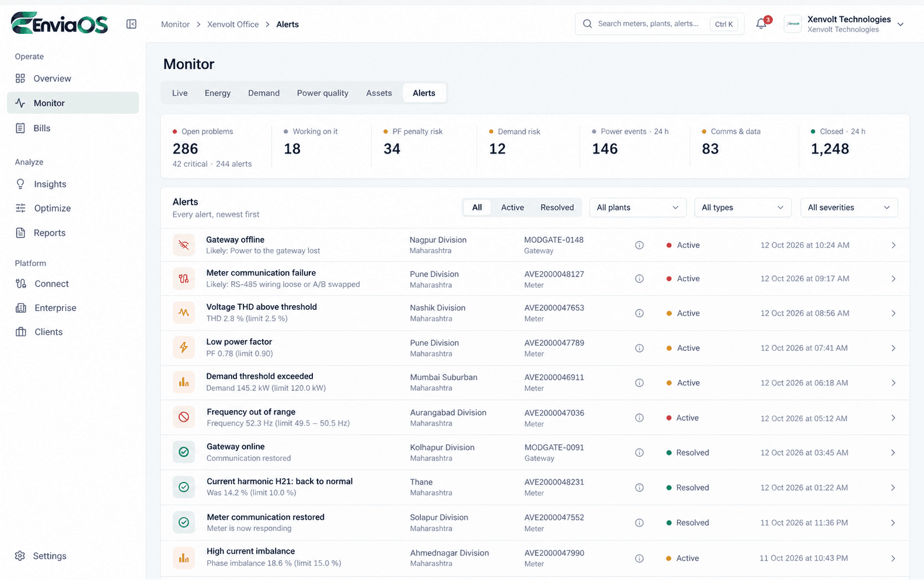924x580 pixels.
Task: Expand the Xenvolt Technologies account menu
Action: coord(900,25)
